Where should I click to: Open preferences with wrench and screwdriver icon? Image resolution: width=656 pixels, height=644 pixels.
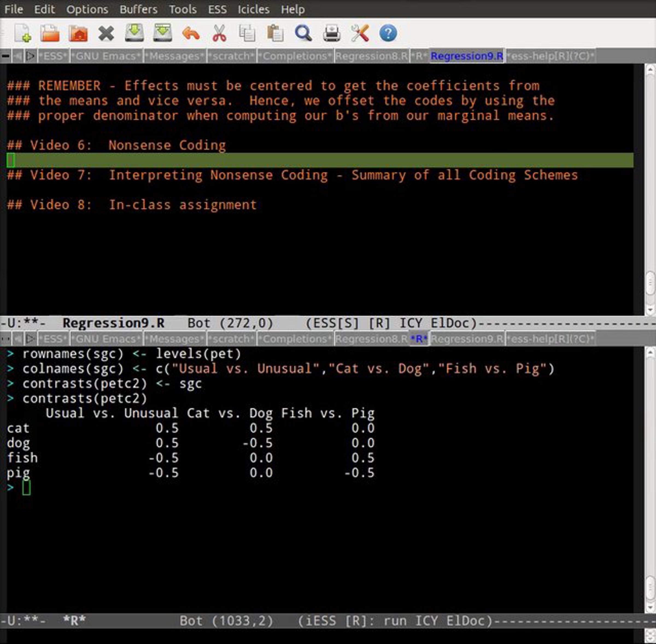[x=360, y=33]
